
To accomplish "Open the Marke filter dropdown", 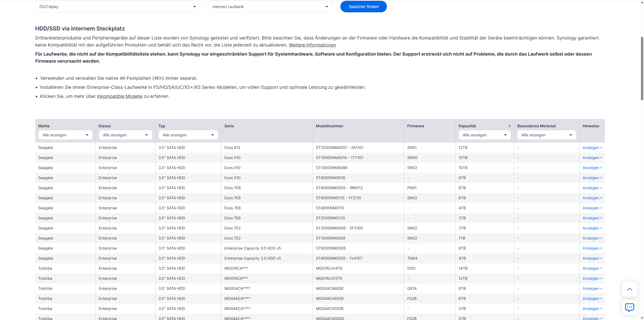I will pos(65,135).
